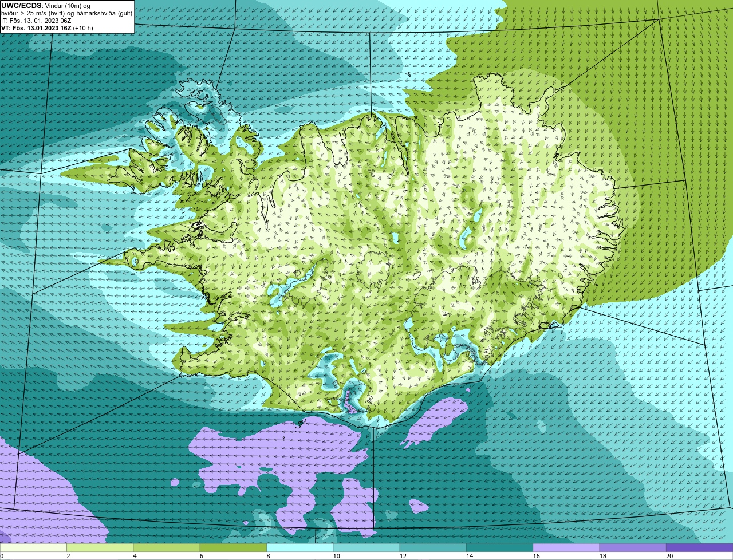Click the "20" scale label
The image size is (733, 560).
(669, 556)
